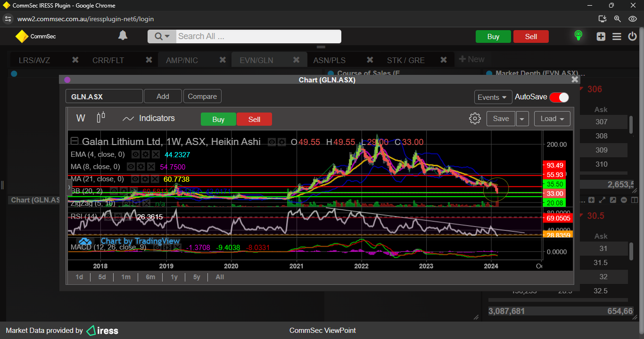Open settings for Galan Lithium main series
The image size is (644, 339).
(x=281, y=142)
